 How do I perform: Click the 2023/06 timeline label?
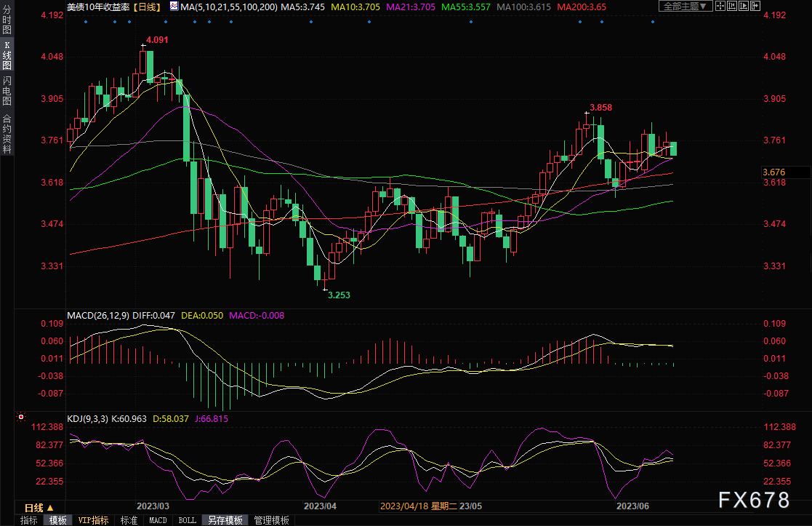[632, 506]
